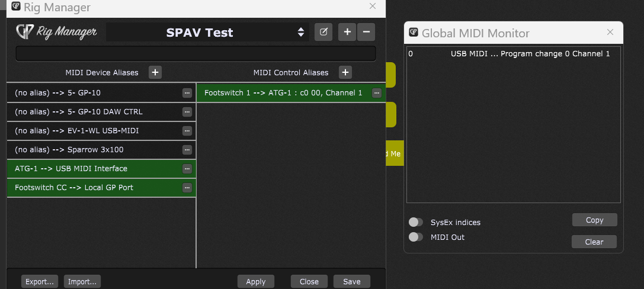Image resolution: width=644 pixels, height=289 pixels.
Task: Select Footswitch CC --> Local GP Port row
Action: click(x=101, y=188)
